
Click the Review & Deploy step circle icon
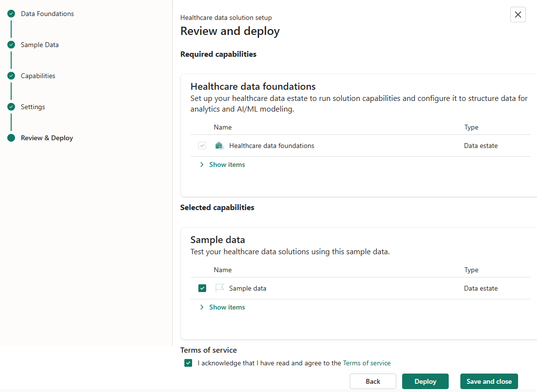[x=11, y=138]
